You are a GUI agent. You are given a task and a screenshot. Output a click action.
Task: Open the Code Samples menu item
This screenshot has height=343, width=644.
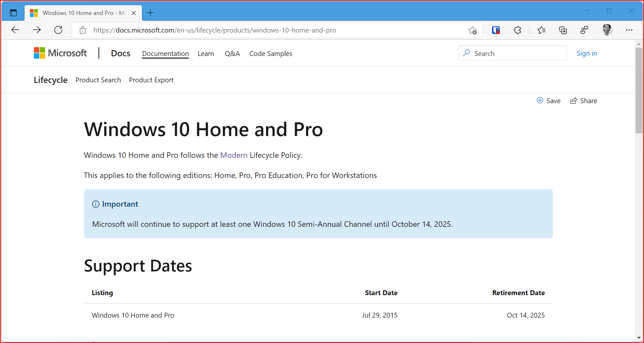click(271, 54)
